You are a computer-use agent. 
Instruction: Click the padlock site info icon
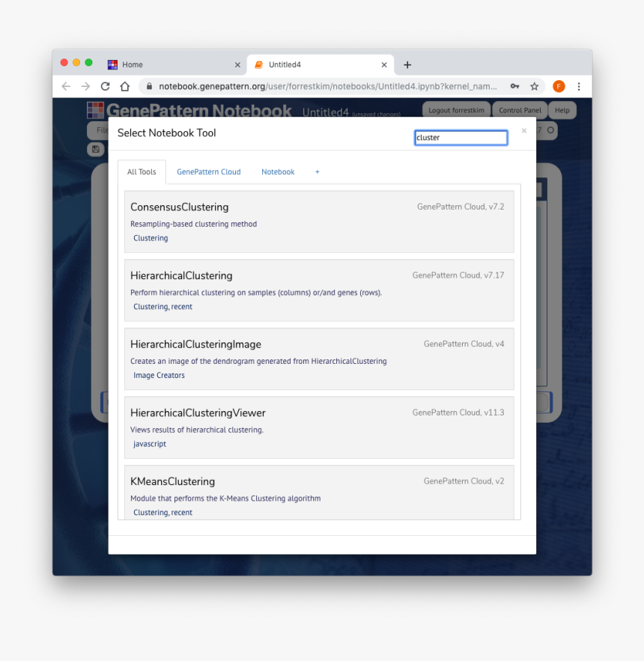click(x=149, y=86)
